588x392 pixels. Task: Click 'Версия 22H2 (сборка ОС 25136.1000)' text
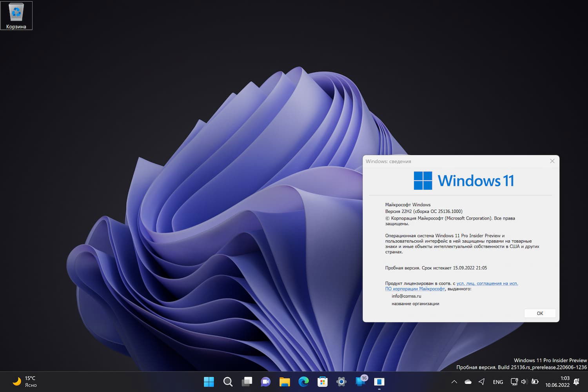point(424,211)
